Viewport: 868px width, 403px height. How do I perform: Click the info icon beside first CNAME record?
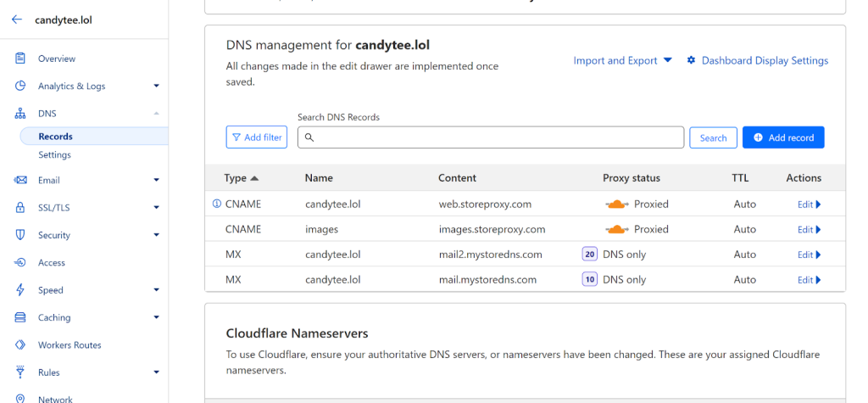216,204
